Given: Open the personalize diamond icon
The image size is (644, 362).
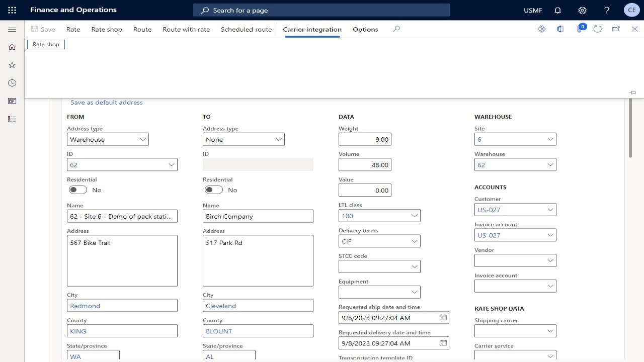Looking at the screenshot, I should coord(541,29).
